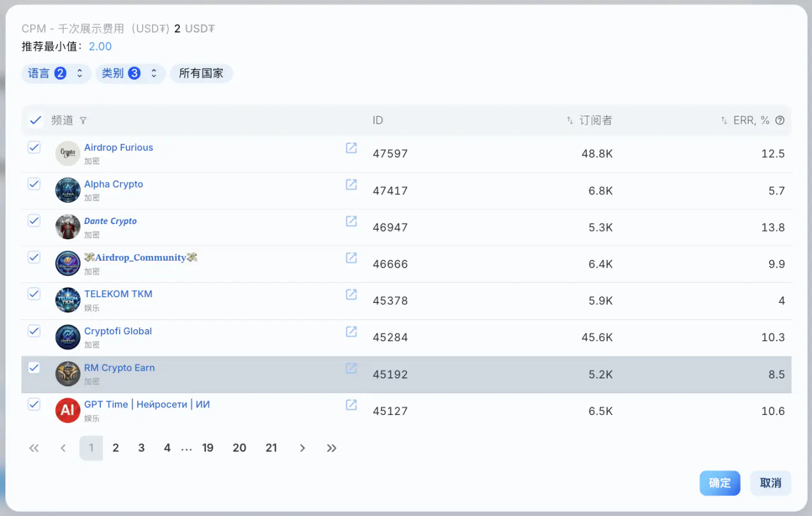Screen dimensions: 812x516
Task: Click the channel filter funnel icon
Action: [x=83, y=121]
